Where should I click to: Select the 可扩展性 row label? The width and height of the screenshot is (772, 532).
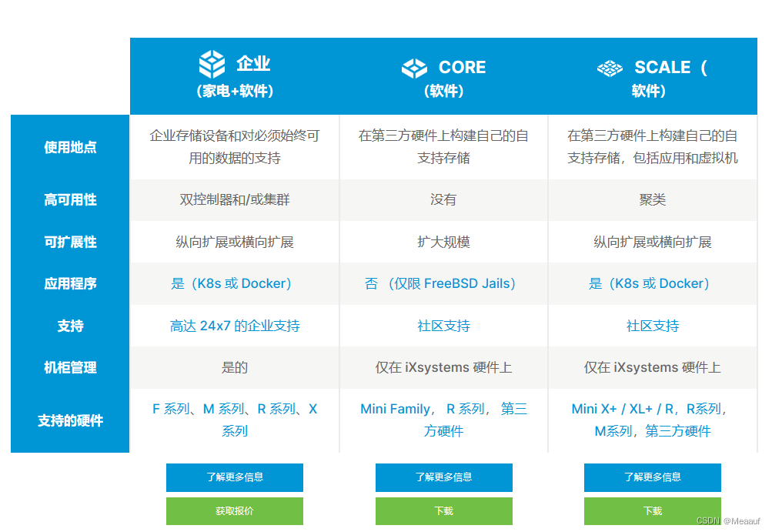(x=70, y=243)
